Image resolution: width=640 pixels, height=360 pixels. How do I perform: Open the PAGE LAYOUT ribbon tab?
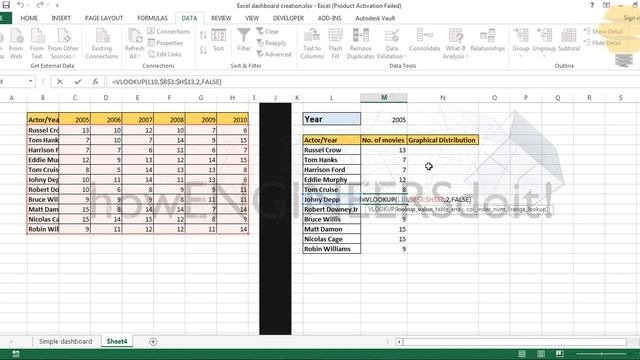[104, 18]
